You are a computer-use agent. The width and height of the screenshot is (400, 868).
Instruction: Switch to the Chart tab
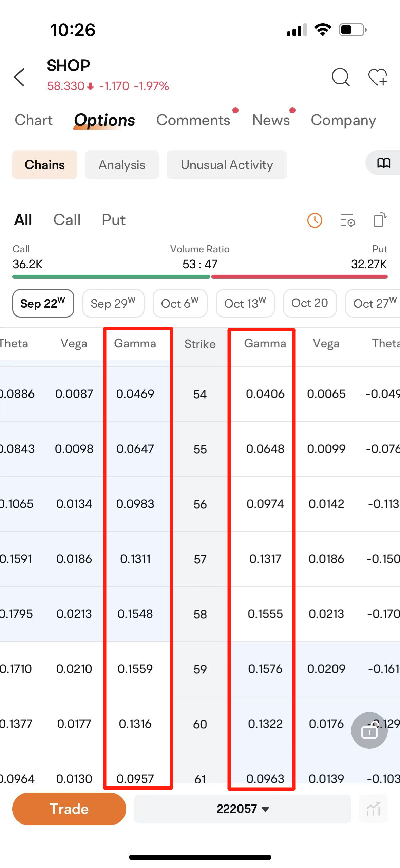34,120
